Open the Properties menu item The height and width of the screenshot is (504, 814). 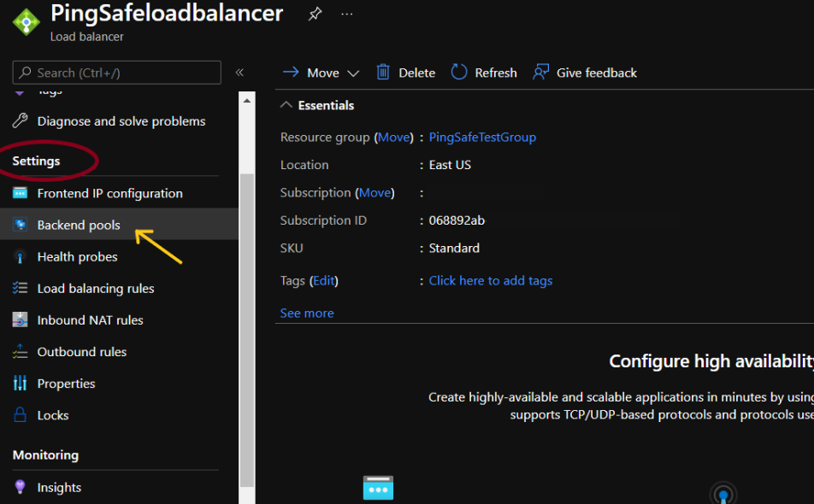66,384
